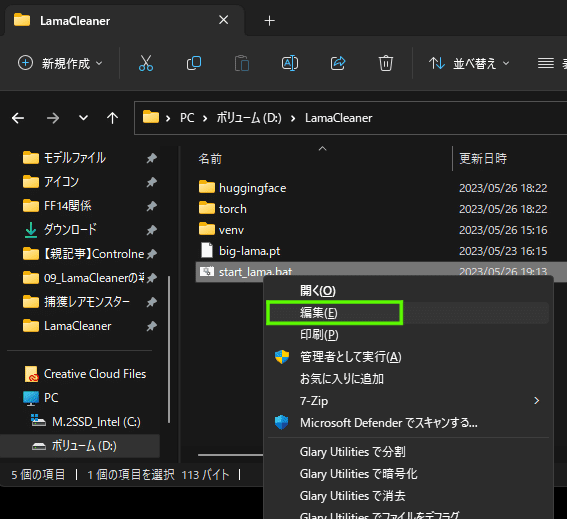Click folder icon in address bar
This screenshot has height=519, width=567.
click(x=151, y=117)
